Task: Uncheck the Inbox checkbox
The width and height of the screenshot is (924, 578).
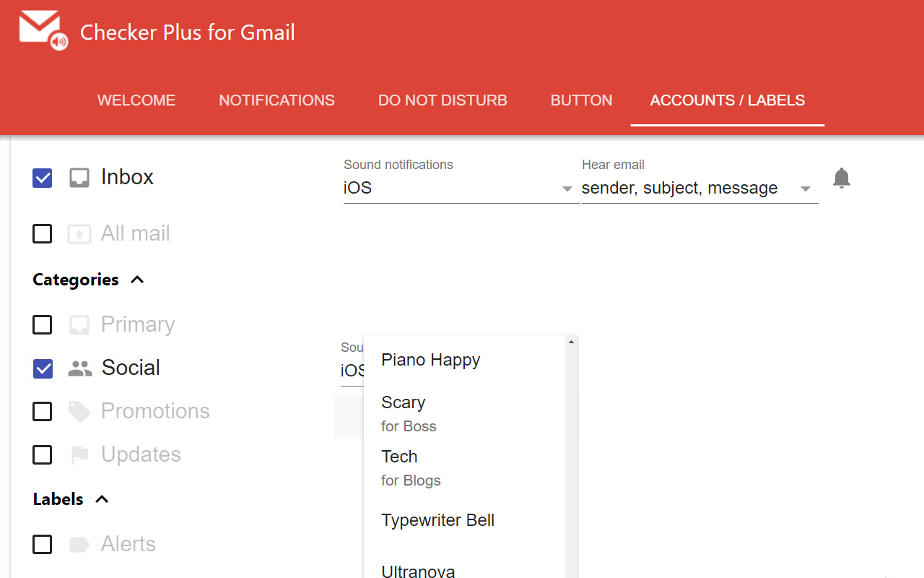Action: [43, 178]
